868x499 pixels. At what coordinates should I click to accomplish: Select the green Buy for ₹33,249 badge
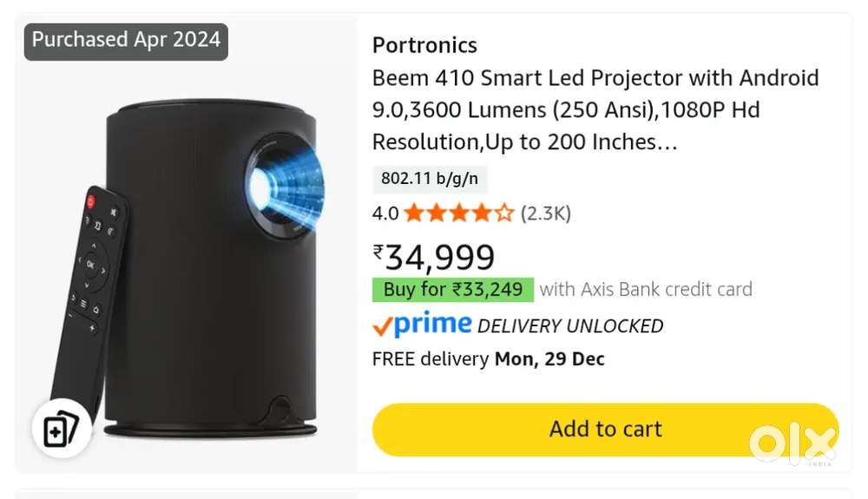point(452,290)
